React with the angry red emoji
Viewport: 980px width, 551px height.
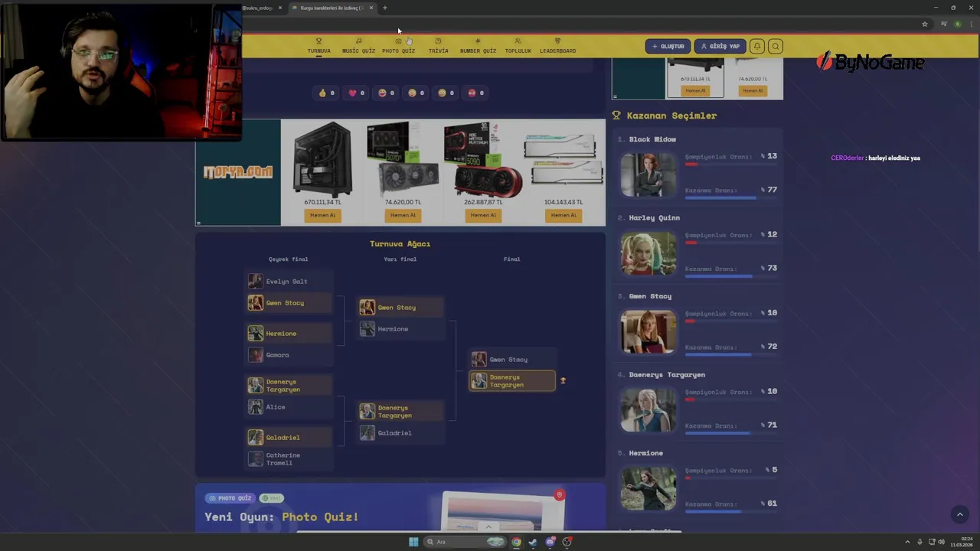(x=475, y=93)
